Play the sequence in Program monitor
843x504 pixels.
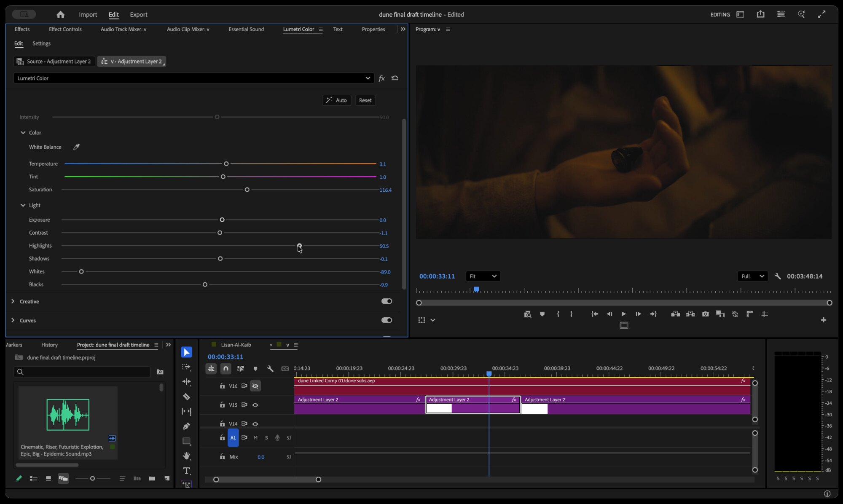click(x=623, y=314)
